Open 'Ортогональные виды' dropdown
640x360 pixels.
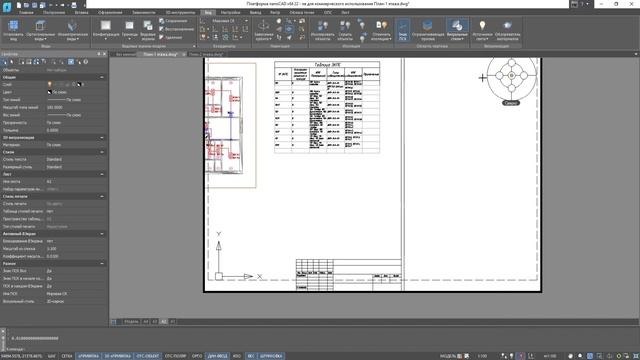click(x=40, y=30)
